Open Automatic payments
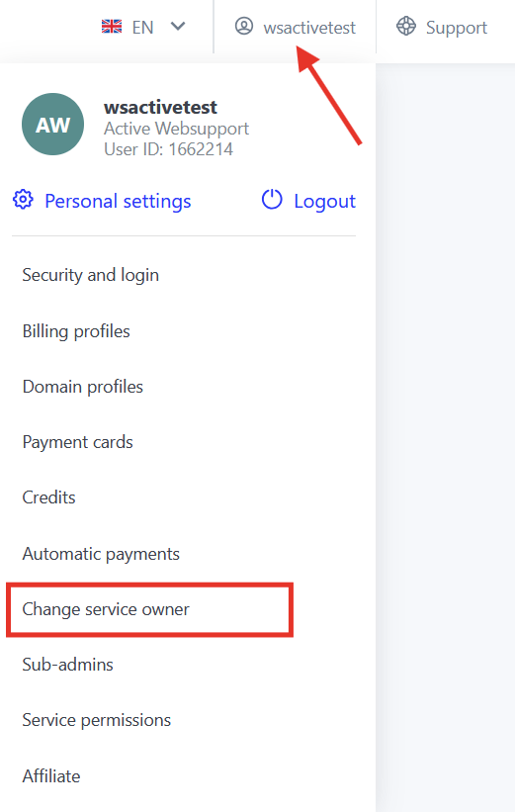 pyautogui.click(x=101, y=554)
